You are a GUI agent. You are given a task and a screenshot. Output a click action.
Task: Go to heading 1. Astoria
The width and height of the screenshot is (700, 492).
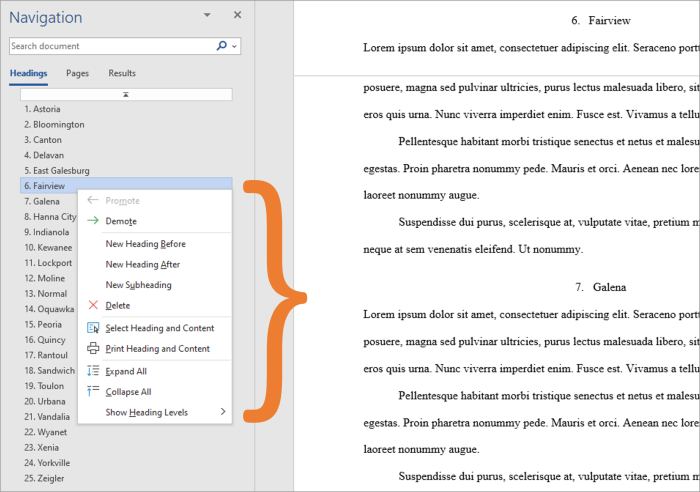[x=42, y=109]
